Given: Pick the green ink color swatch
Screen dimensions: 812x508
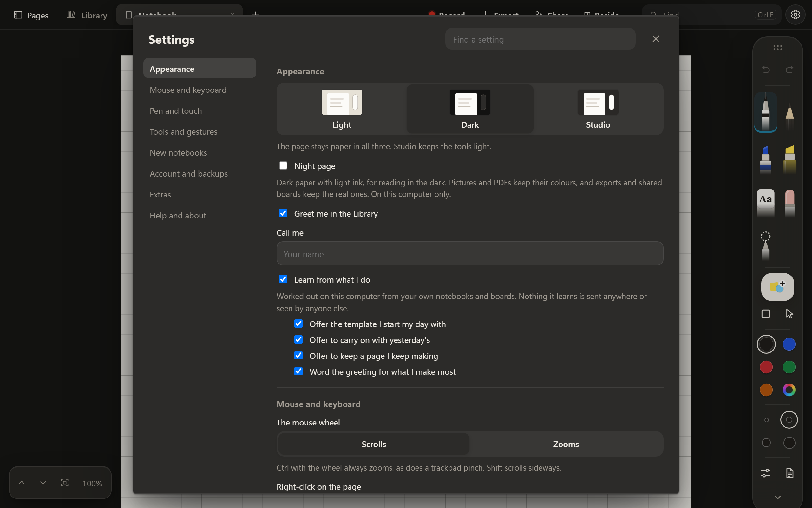Looking at the screenshot, I should point(789,367).
